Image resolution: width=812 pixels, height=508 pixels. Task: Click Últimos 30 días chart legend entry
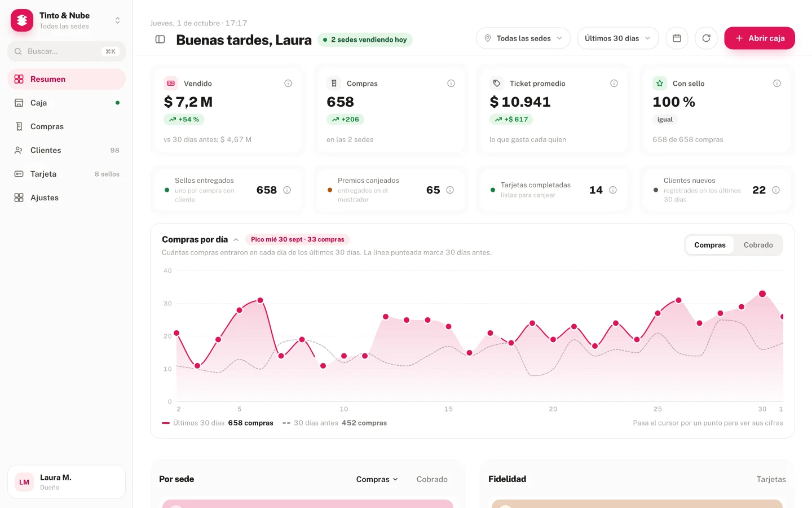[x=218, y=423]
